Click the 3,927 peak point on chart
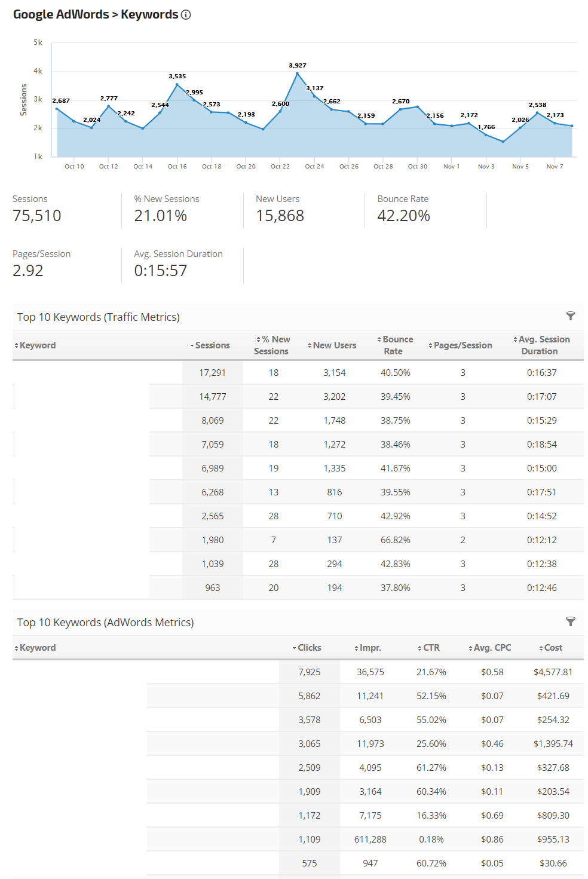This screenshot has width=588, height=879. [x=297, y=73]
